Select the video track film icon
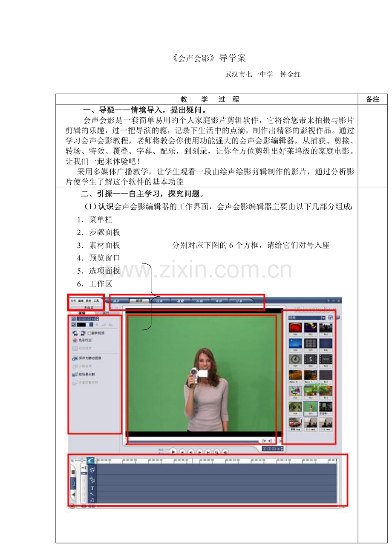Image resolution: width=392 pixels, height=555 pixels. pyautogui.click(x=92, y=470)
